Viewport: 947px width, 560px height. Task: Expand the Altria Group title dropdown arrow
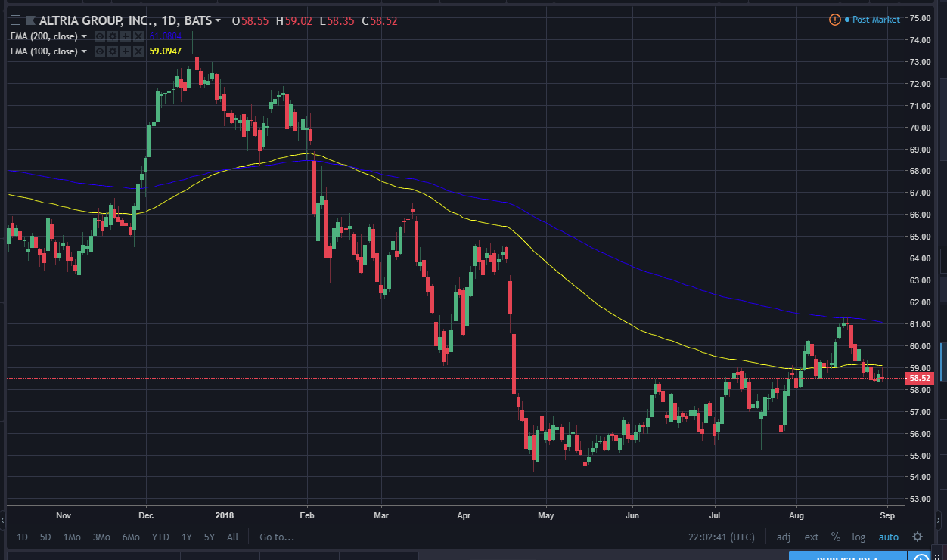(x=218, y=20)
